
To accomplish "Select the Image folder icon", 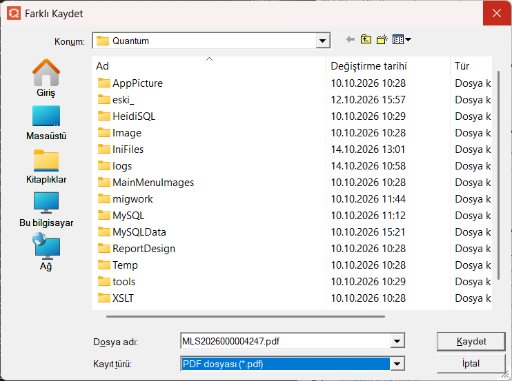I will (104, 133).
